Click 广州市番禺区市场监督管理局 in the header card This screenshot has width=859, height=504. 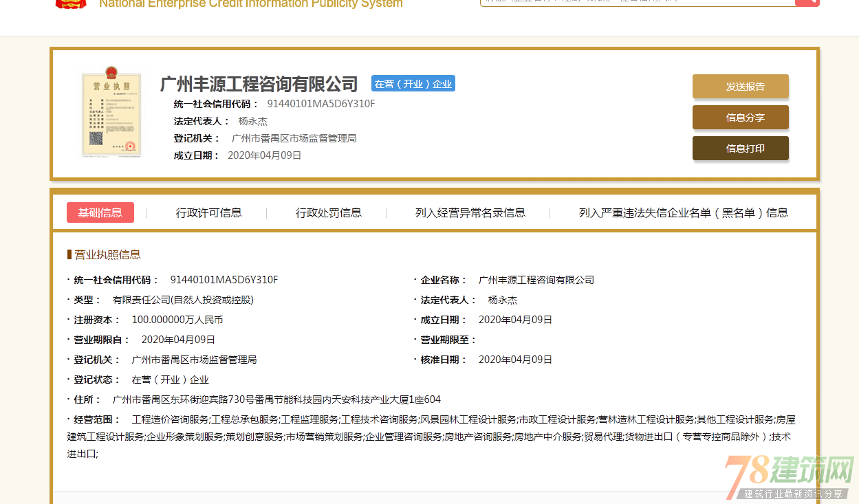pyautogui.click(x=294, y=138)
